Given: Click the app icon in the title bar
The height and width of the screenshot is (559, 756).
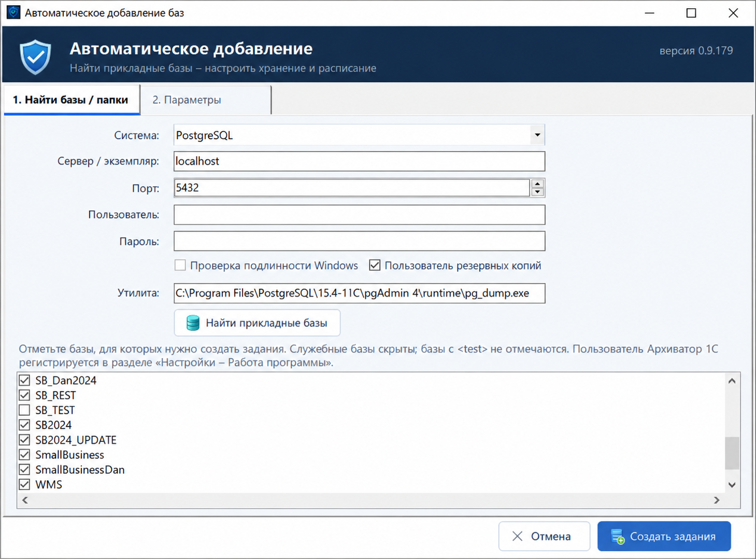Looking at the screenshot, I should coord(13,12).
